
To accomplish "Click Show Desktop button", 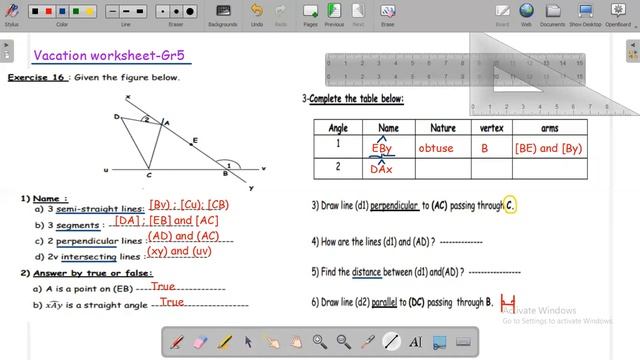I will coord(585,15).
